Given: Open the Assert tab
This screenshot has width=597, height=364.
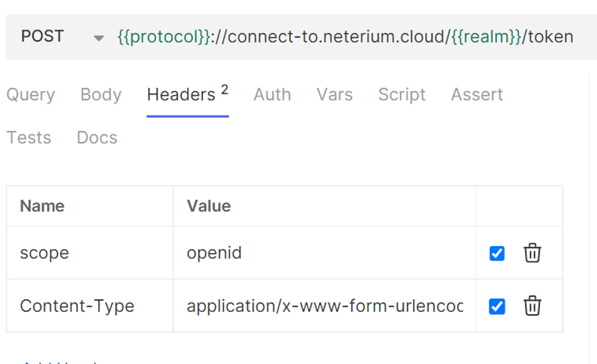Looking at the screenshot, I should click(477, 95).
